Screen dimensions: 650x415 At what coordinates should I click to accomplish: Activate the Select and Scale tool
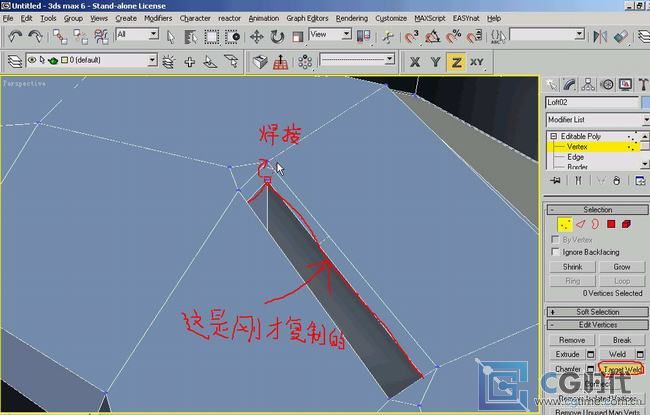pyautogui.click(x=297, y=36)
